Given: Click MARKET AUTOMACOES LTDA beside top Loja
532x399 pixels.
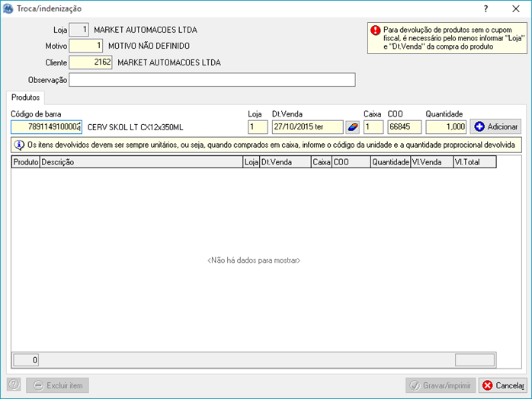Looking at the screenshot, I should [x=146, y=30].
